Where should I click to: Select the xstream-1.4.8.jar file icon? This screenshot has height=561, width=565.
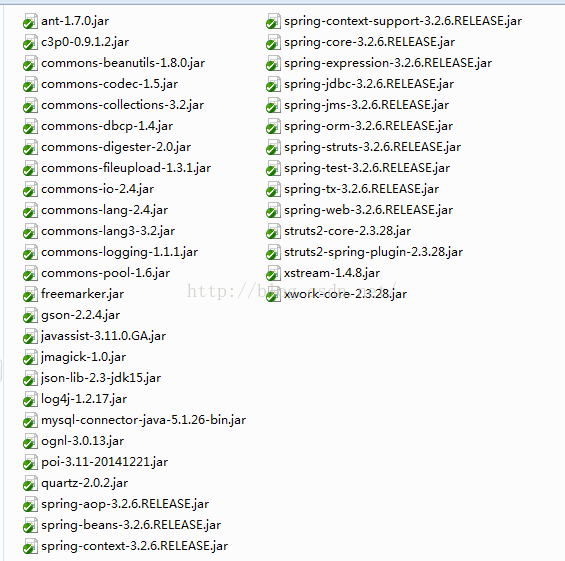(x=273, y=273)
